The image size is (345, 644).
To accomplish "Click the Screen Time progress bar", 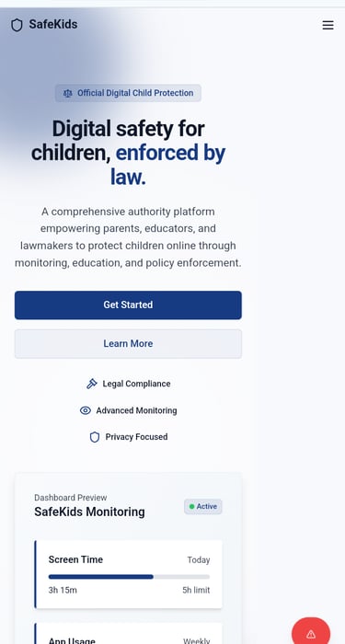I will [x=129, y=577].
